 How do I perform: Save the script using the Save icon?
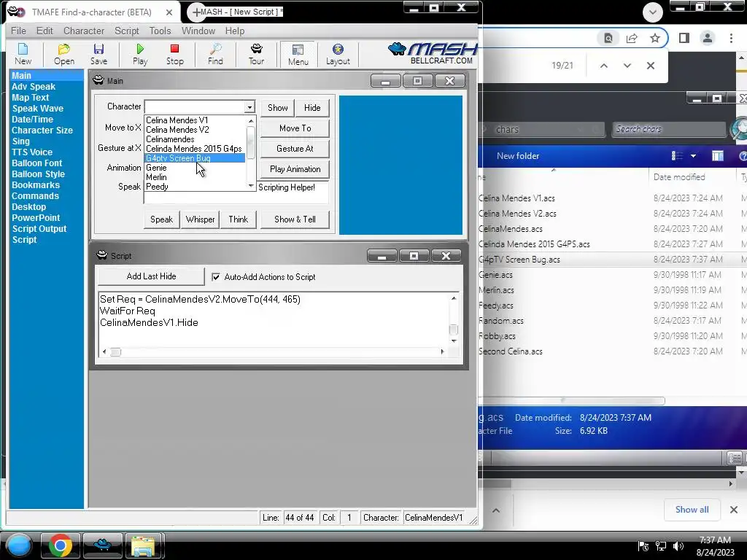pos(98,54)
